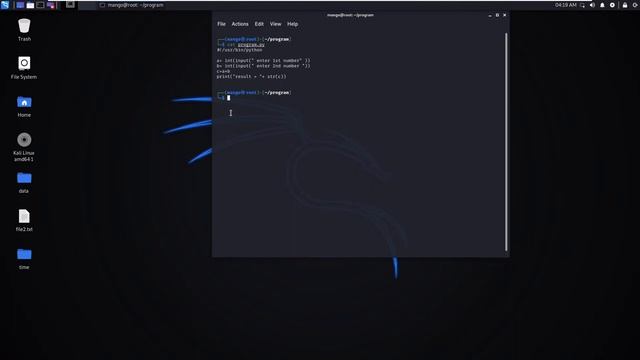Screen dimensions: 640x360
Task: Click the power manager tray icon
Action: [x=612, y=5]
